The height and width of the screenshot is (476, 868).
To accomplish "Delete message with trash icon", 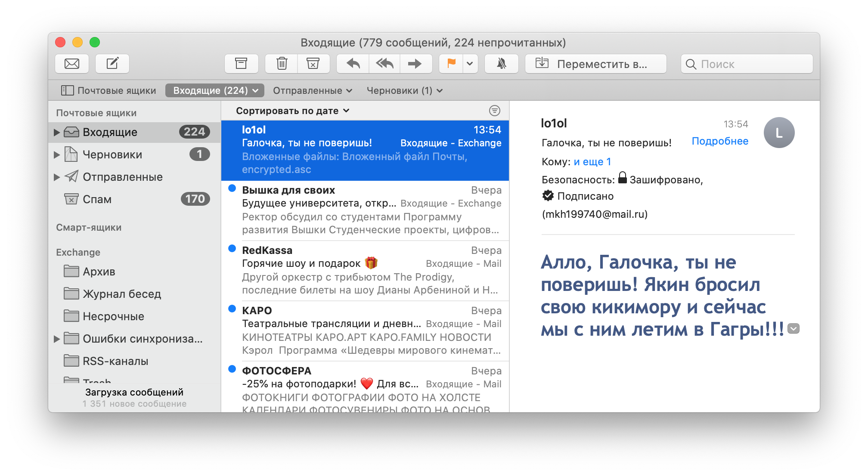I will (x=282, y=64).
